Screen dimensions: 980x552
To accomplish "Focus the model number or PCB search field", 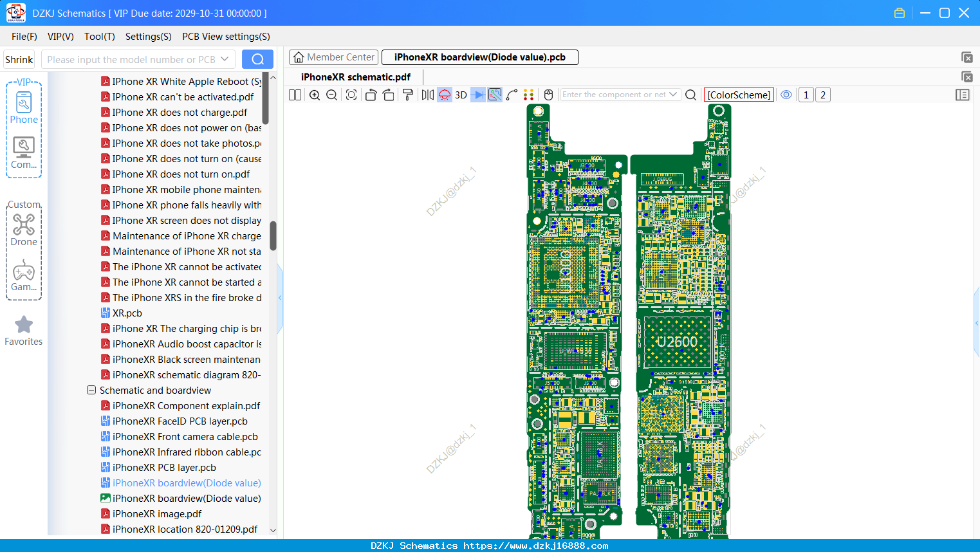I will tap(131, 59).
